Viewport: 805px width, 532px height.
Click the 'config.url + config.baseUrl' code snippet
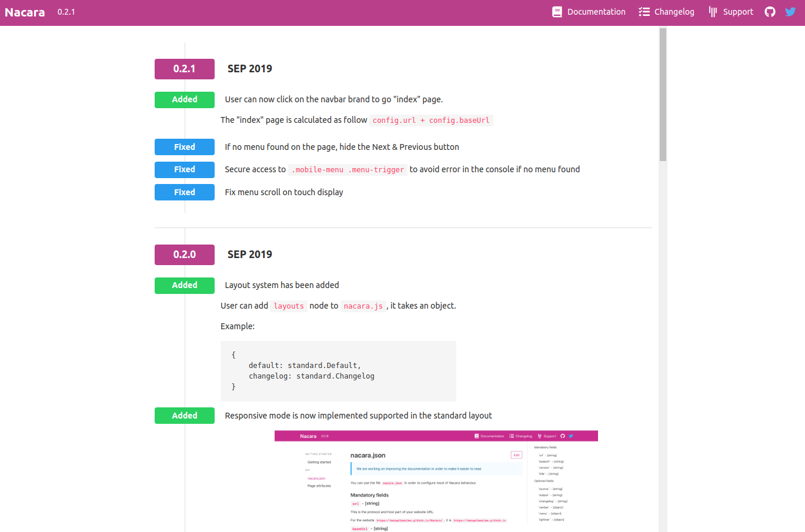tap(431, 121)
